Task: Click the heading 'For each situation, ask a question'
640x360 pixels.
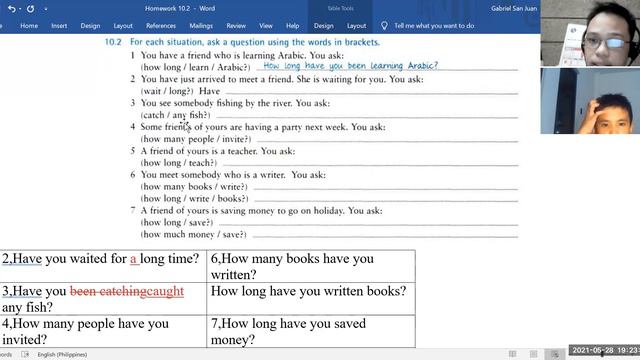Action: click(255, 42)
